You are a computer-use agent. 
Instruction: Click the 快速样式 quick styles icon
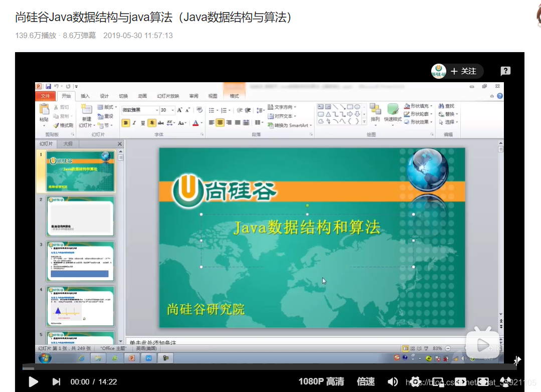point(393,109)
